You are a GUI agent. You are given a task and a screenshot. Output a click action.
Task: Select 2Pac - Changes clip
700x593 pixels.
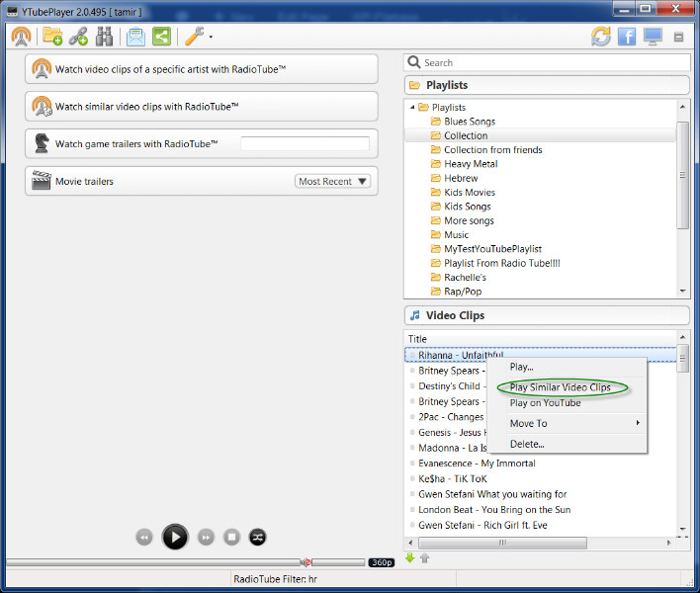(x=451, y=417)
